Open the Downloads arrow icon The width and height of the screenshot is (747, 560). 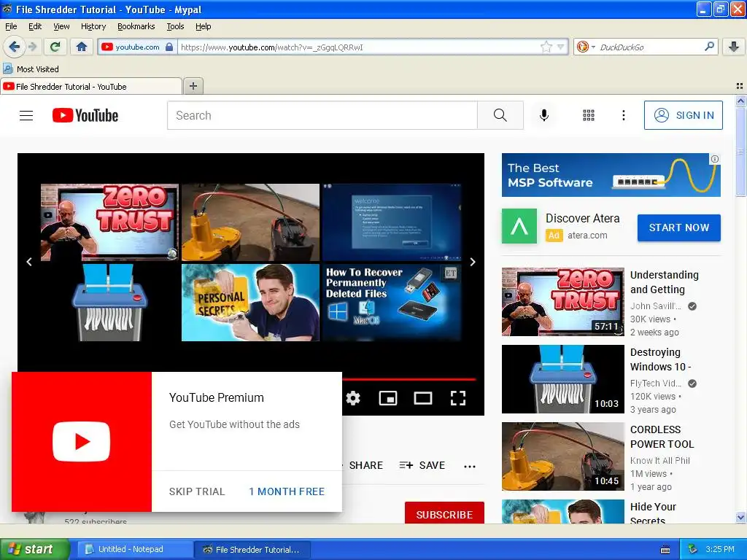click(x=734, y=47)
